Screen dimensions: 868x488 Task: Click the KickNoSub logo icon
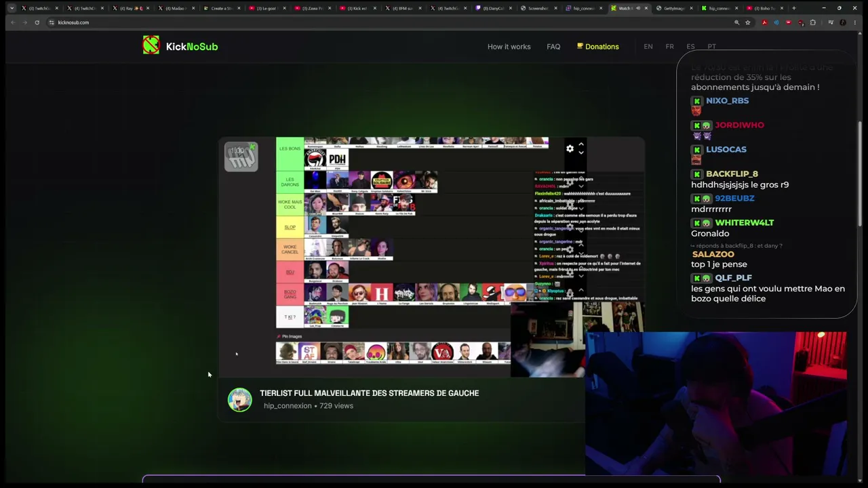coord(151,45)
